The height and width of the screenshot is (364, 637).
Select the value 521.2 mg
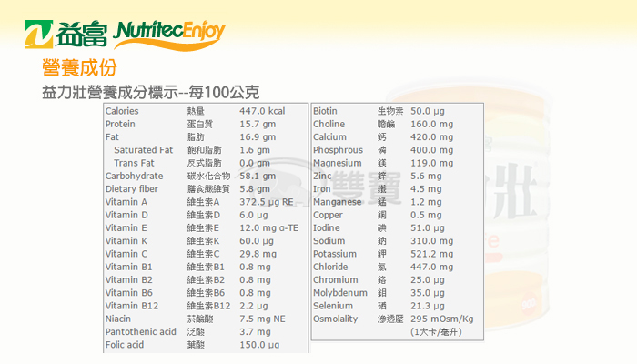point(432,254)
